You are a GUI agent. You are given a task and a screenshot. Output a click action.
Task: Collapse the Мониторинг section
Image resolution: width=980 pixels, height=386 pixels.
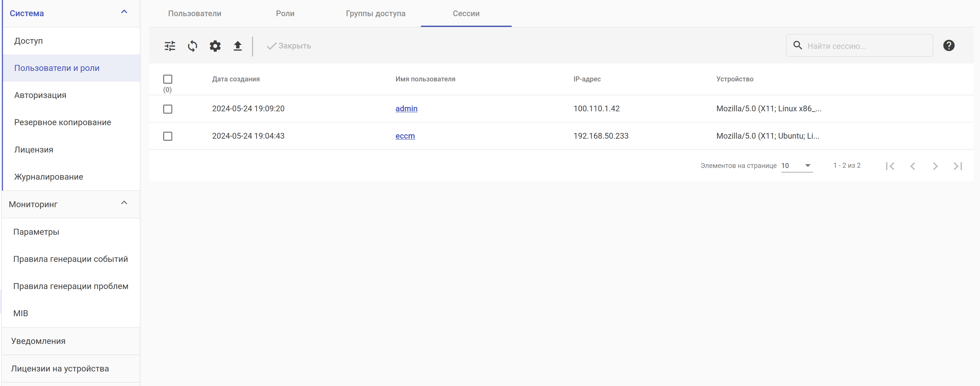pyautogui.click(x=124, y=203)
